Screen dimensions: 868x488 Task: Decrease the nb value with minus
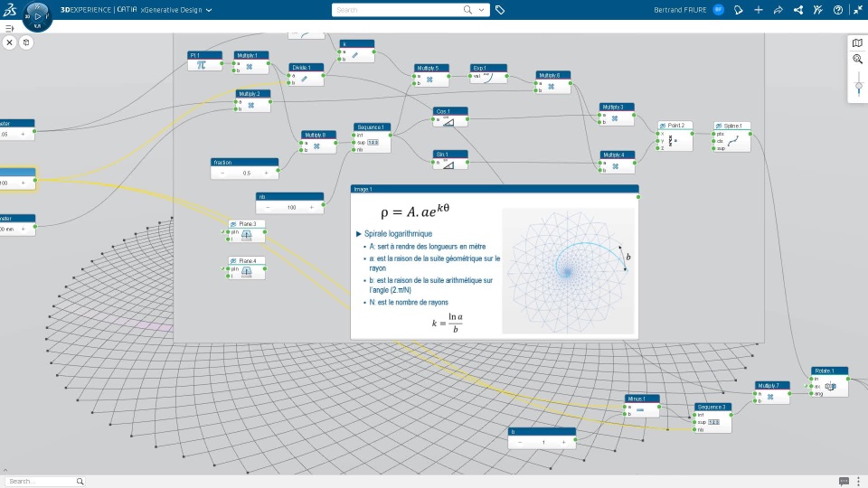coord(268,208)
